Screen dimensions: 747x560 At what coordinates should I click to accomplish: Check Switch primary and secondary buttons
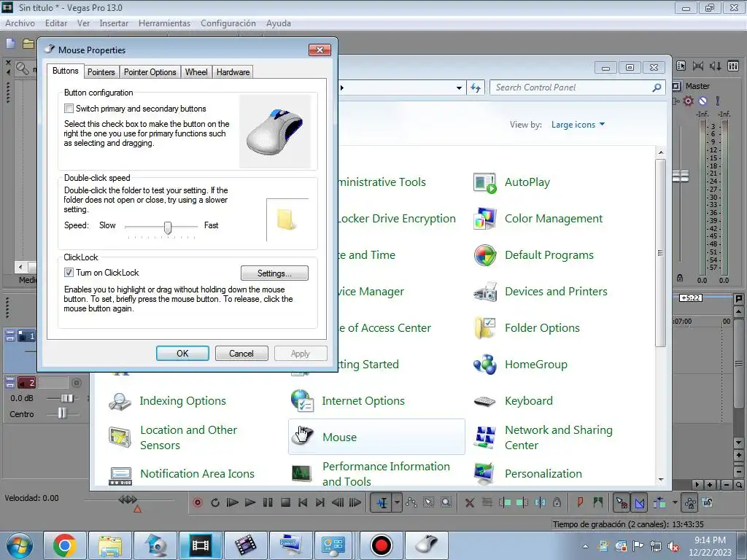point(69,109)
